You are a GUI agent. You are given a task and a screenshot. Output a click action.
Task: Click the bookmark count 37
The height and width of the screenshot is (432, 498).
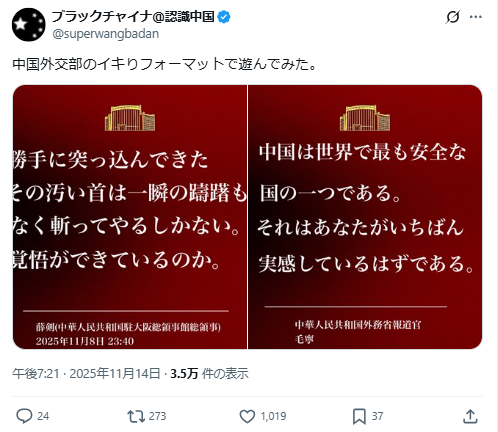pos(377,416)
